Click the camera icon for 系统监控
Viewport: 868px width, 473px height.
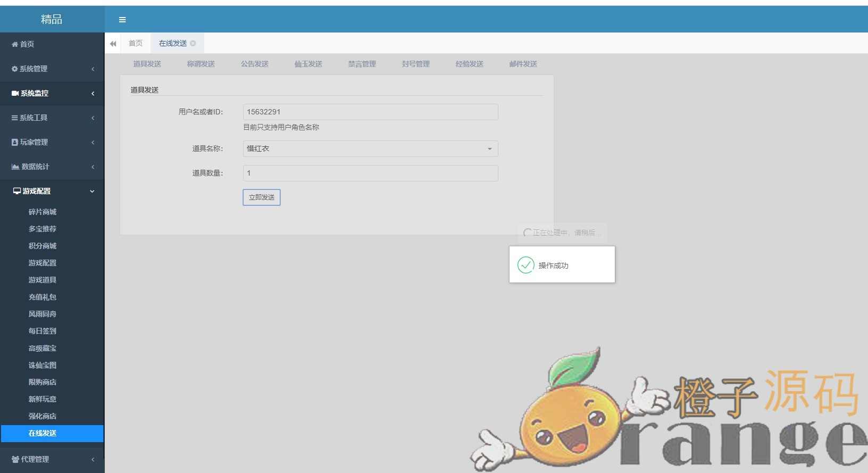point(15,93)
